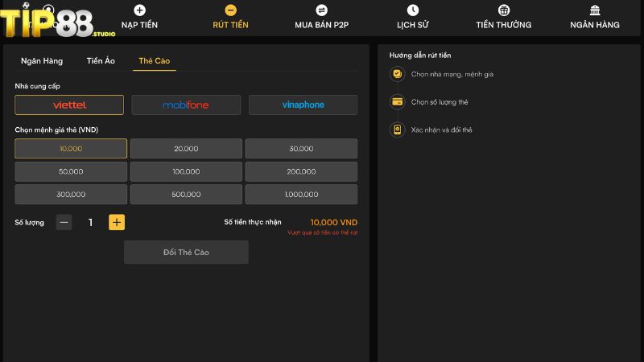The height and width of the screenshot is (362, 644).
Task: Click the NẠP TIỀN plus icon
Action: [139, 10]
